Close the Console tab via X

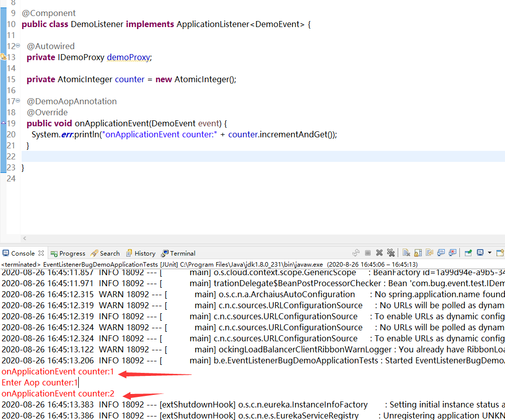click(41, 253)
